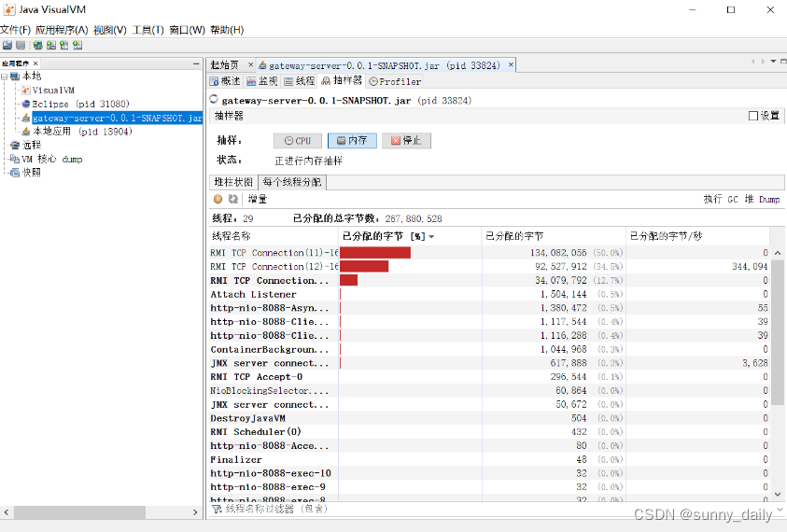Open the 帮助(H) menu
This screenshot has height=532, width=787.
click(x=227, y=30)
